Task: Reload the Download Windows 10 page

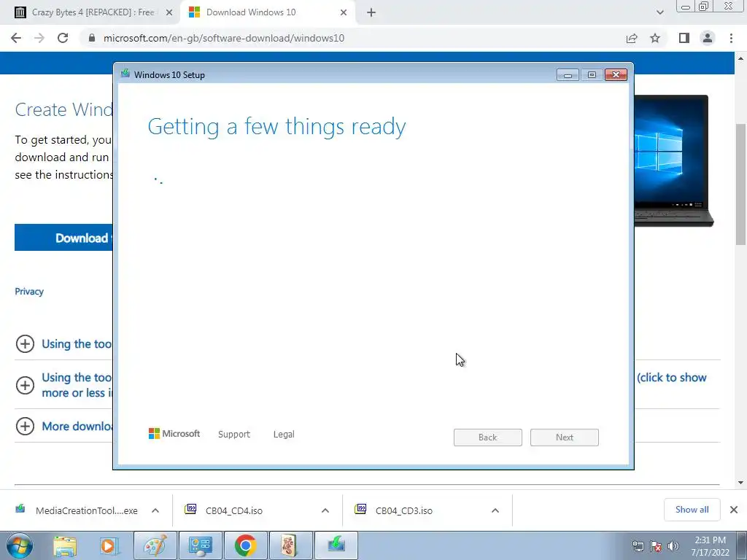Action: 63,38
